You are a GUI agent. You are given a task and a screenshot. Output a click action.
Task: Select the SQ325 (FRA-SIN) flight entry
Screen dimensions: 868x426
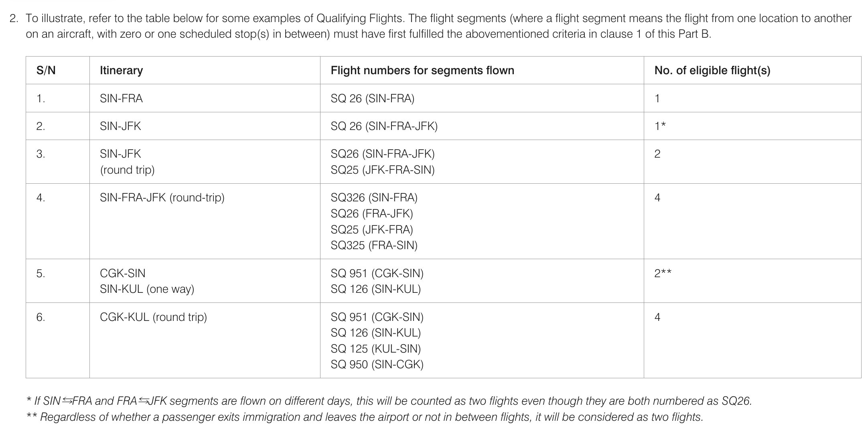tap(374, 245)
